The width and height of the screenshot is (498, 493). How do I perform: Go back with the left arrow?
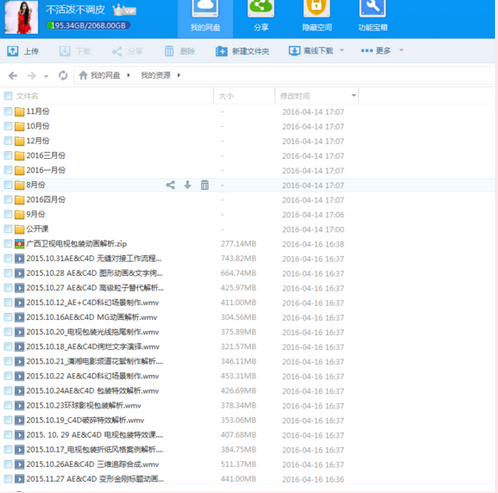(x=13, y=76)
